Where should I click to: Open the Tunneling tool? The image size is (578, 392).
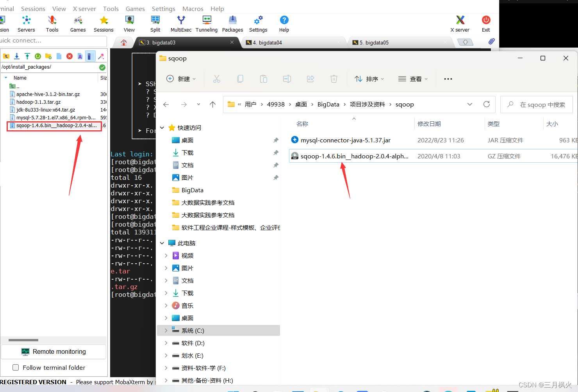207,24
